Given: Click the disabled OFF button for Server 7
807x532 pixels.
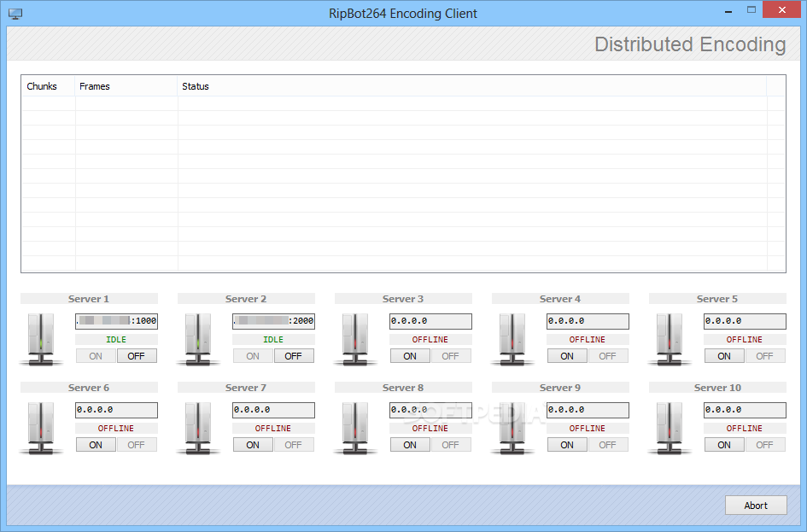Looking at the screenshot, I should 294,445.
